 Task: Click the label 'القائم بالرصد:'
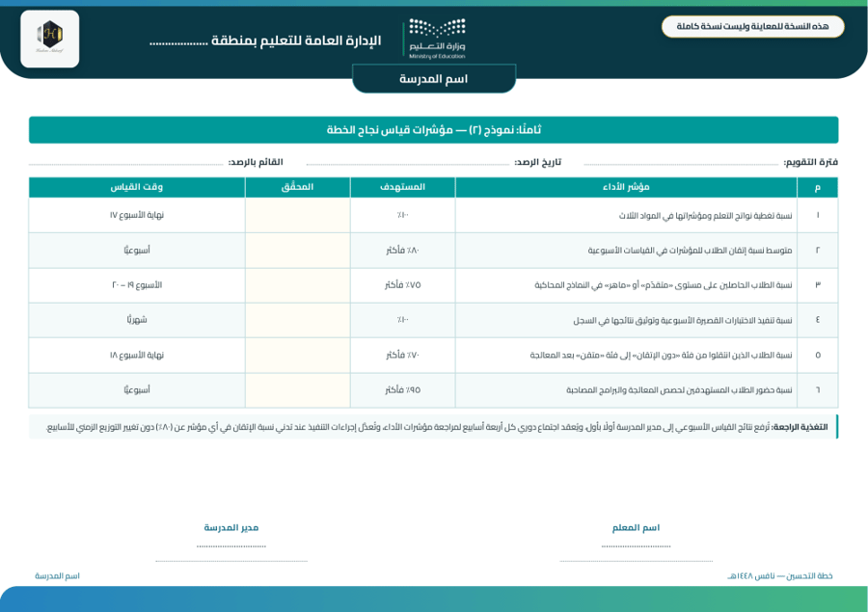click(256, 162)
